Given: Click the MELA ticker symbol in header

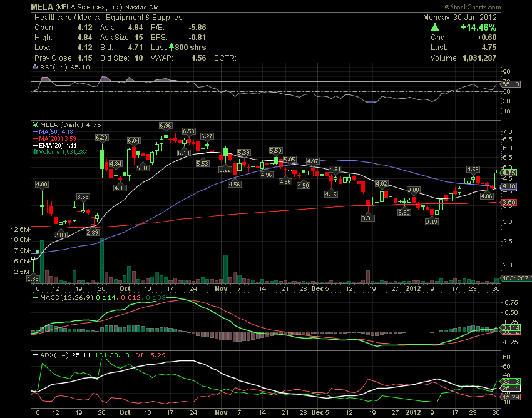Looking at the screenshot, I should [42, 7].
